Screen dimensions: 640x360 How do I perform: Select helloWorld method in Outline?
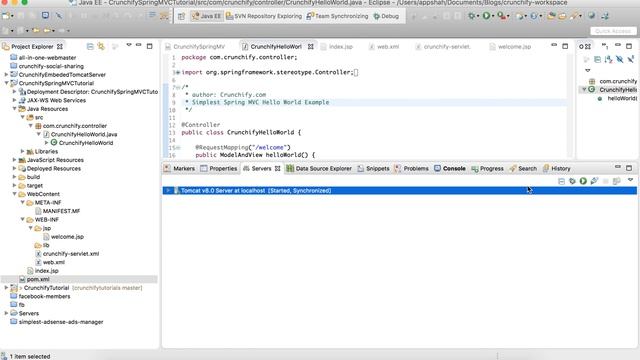click(622, 98)
